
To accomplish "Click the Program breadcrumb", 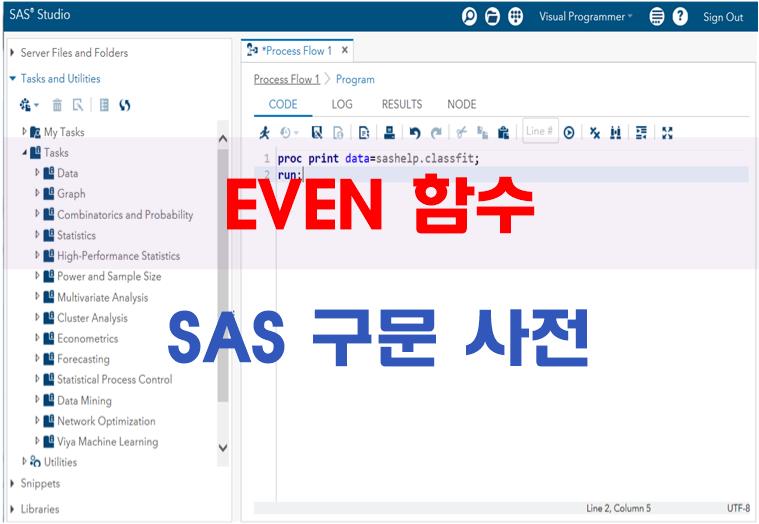I will point(355,79).
